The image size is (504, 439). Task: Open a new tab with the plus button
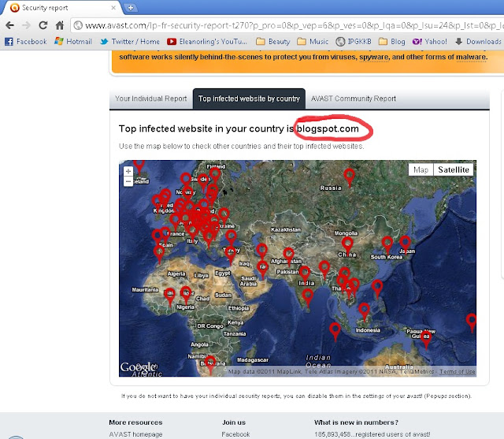[x=131, y=8]
